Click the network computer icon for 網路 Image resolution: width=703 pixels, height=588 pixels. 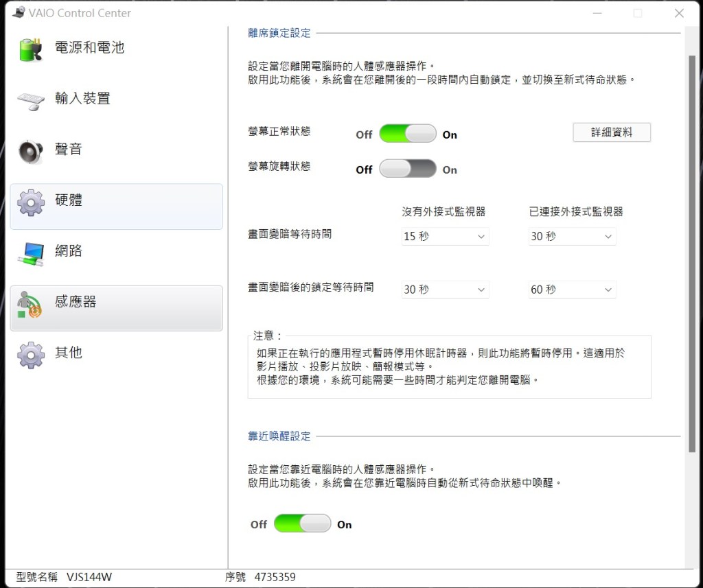30,252
